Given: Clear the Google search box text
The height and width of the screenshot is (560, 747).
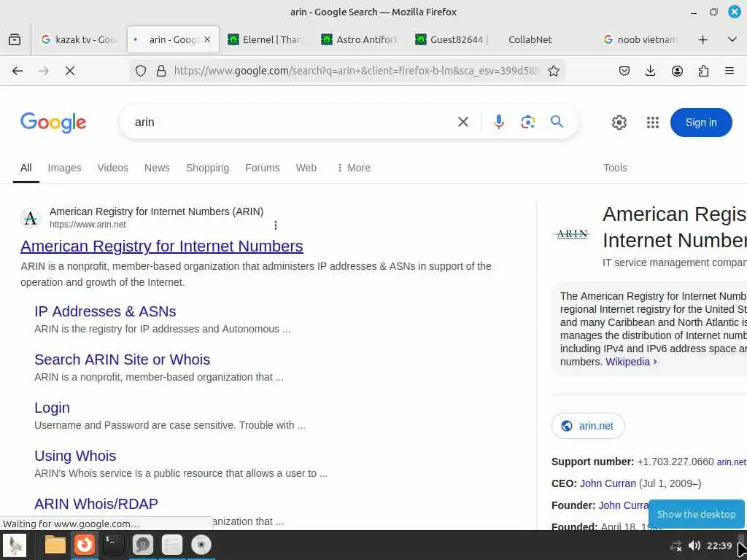Looking at the screenshot, I should coord(462,122).
